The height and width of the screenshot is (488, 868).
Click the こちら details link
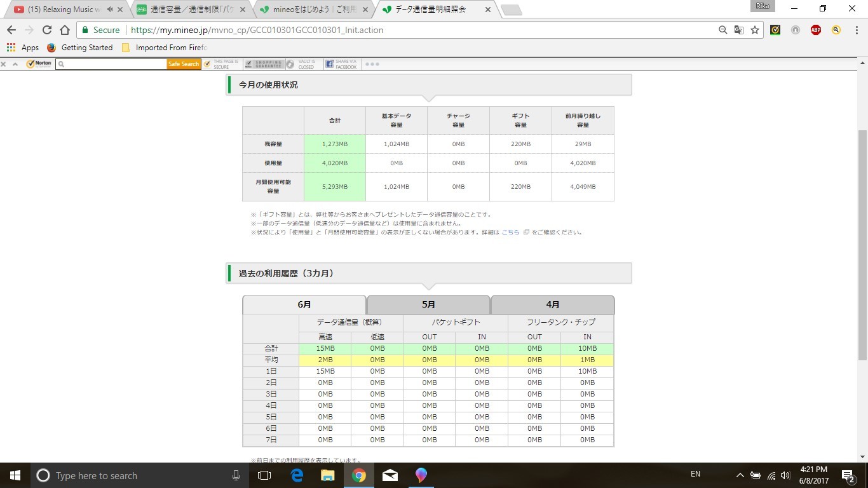510,233
